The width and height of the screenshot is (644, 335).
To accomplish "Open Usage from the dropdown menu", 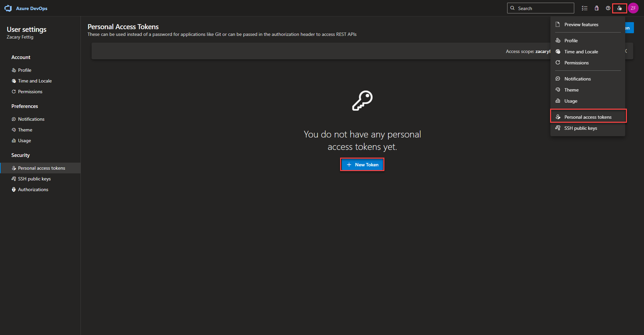I will point(571,101).
